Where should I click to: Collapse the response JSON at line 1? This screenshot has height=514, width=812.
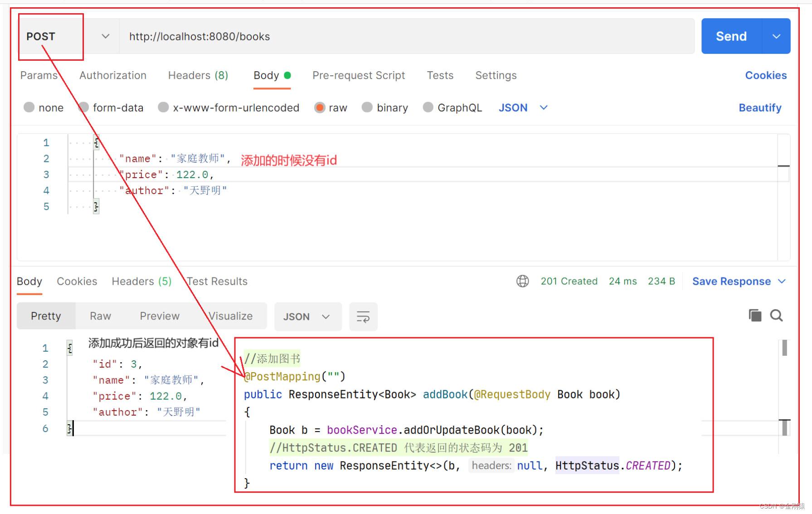click(x=69, y=348)
